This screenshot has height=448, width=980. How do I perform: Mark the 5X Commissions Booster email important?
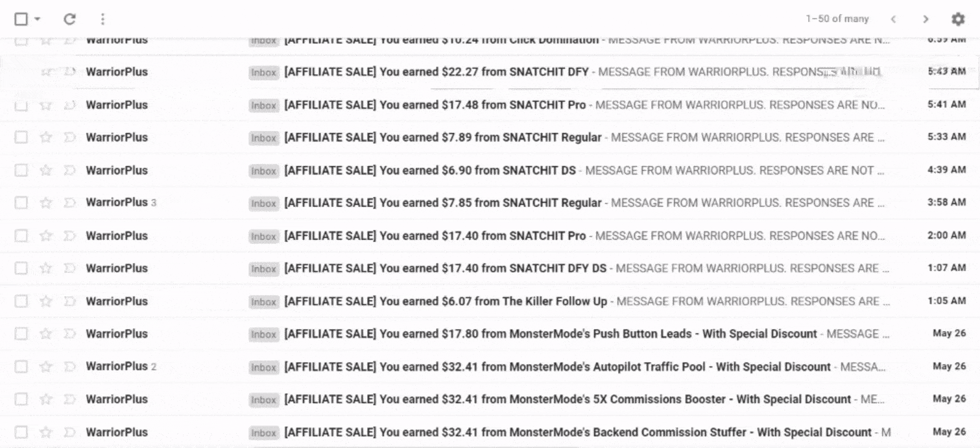(x=70, y=399)
